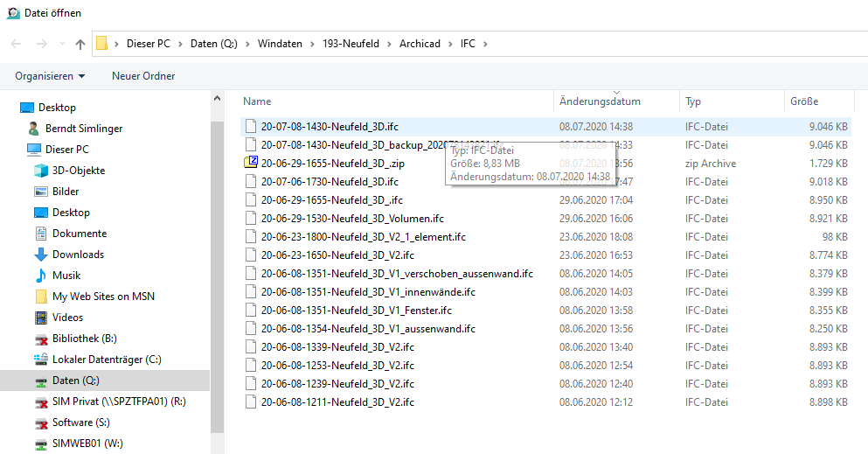
Task: Open the Organisieren dropdown menu
Action: pyautogui.click(x=50, y=76)
